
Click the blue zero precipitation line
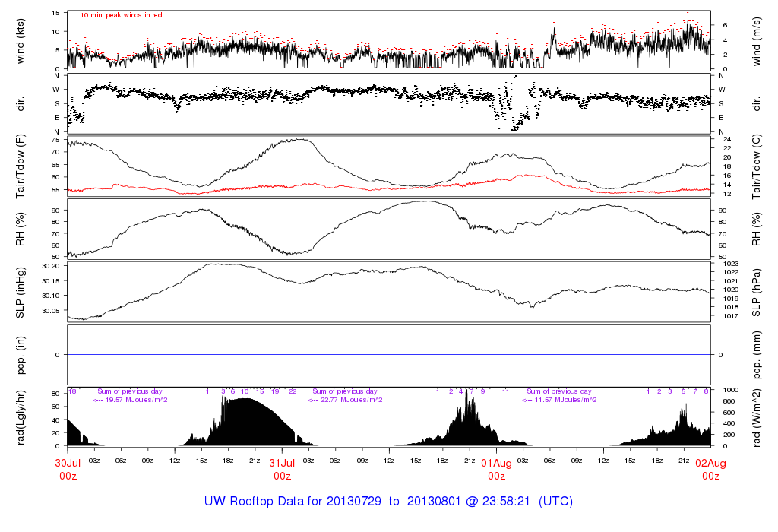click(388, 355)
